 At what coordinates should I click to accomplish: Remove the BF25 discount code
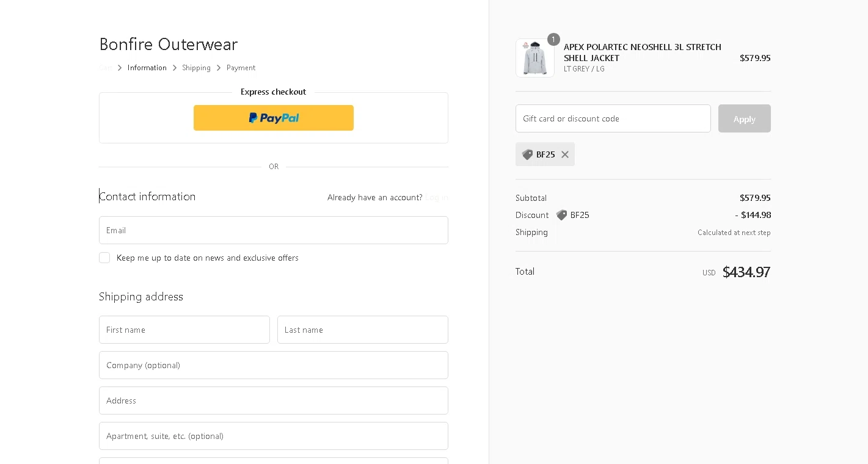pyautogui.click(x=565, y=154)
